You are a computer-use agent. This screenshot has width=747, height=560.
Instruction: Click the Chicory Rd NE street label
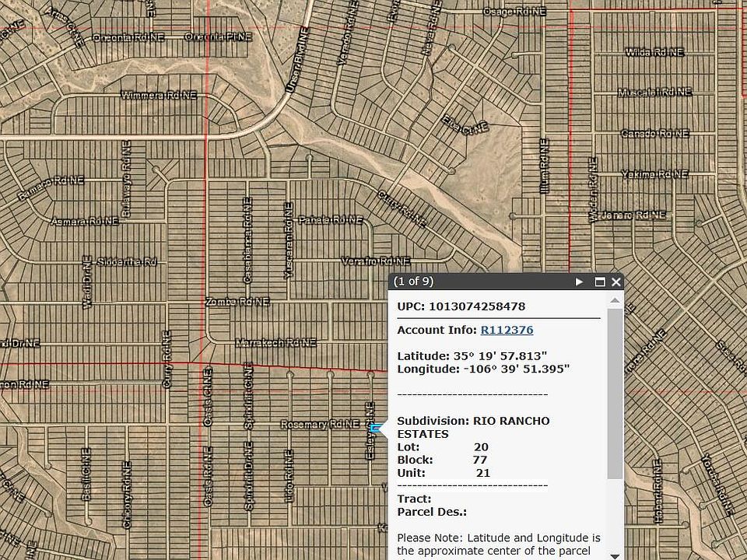127,495
